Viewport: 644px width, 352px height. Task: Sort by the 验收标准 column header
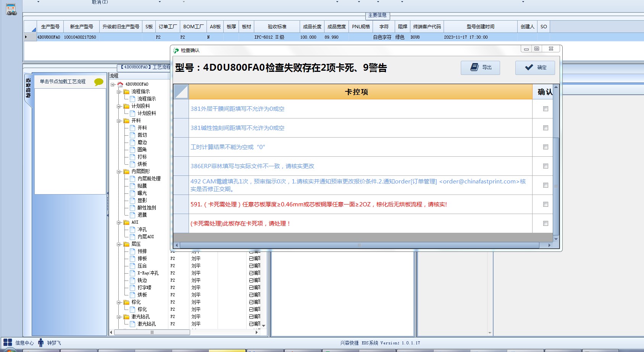point(277,27)
